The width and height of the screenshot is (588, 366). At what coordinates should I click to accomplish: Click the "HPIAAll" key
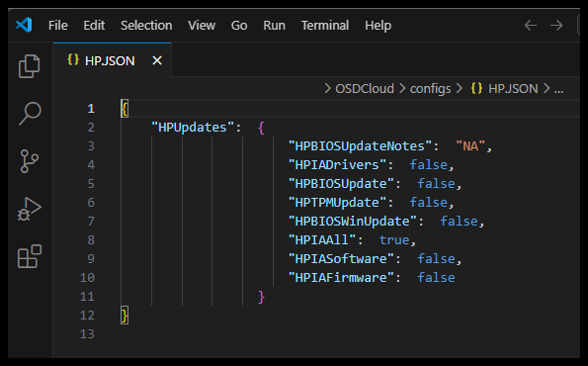tap(322, 239)
